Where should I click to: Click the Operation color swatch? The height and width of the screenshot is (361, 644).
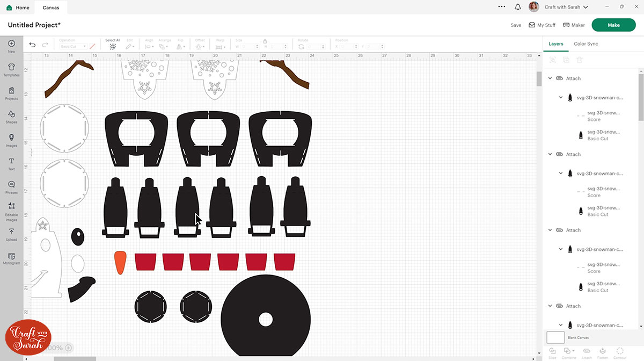coord(92,47)
